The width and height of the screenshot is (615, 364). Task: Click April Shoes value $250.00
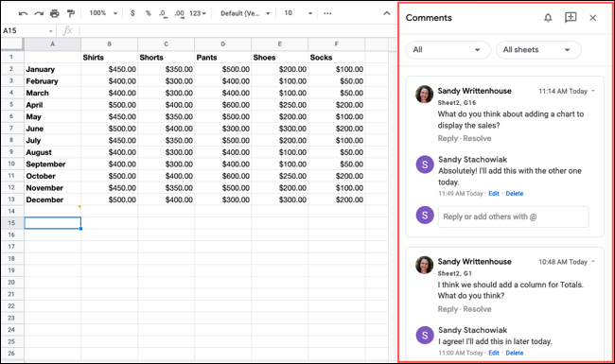click(280, 105)
